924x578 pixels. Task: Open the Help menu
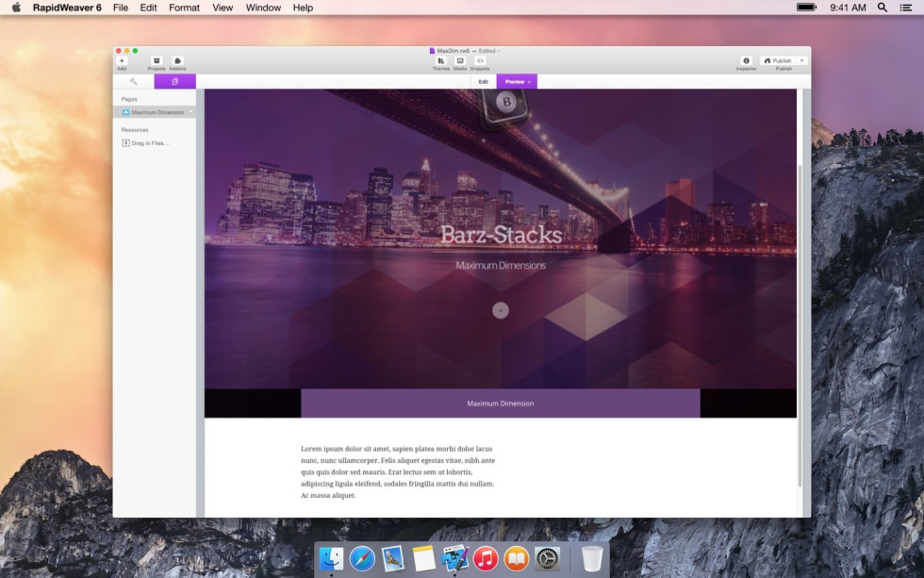click(303, 8)
